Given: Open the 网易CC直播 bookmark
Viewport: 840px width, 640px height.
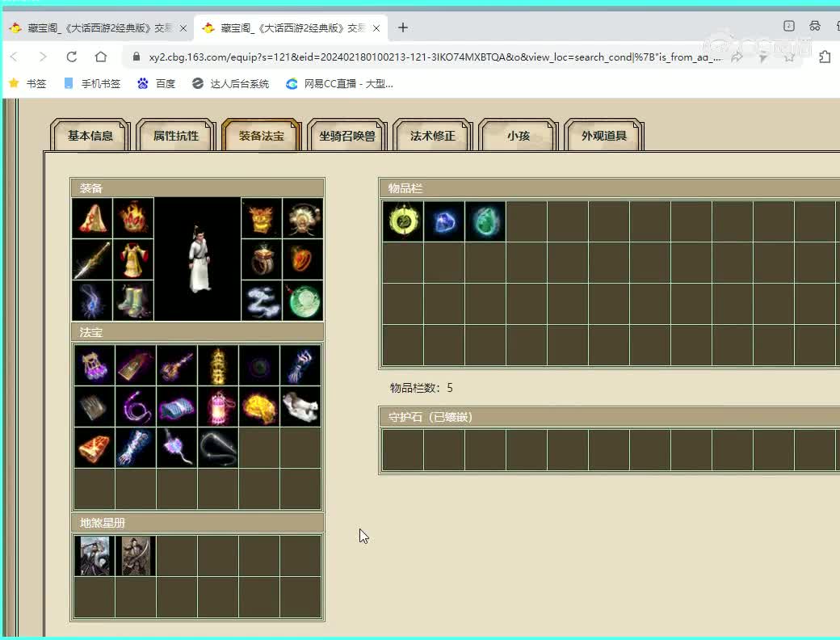Looking at the screenshot, I should [x=340, y=83].
